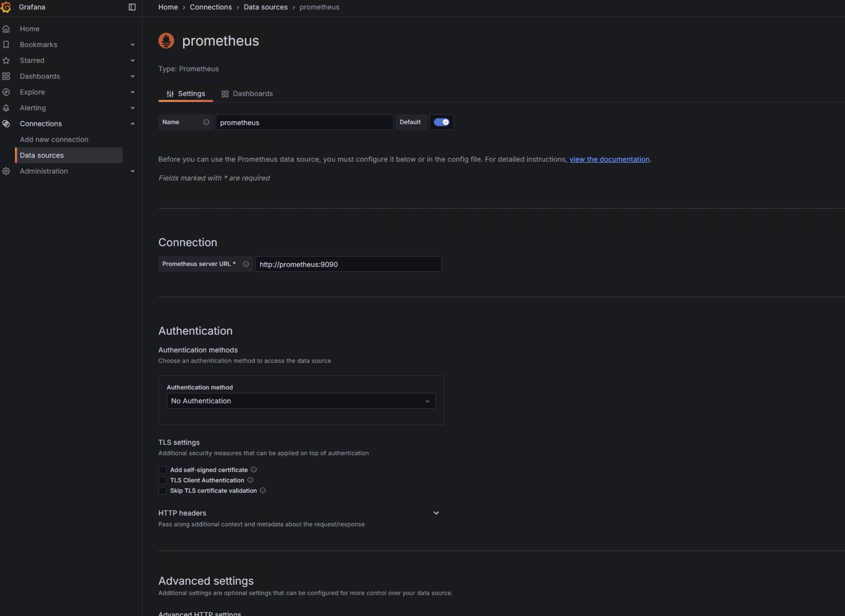Open Alerting via its bell icon
845x616 pixels.
tap(6, 108)
